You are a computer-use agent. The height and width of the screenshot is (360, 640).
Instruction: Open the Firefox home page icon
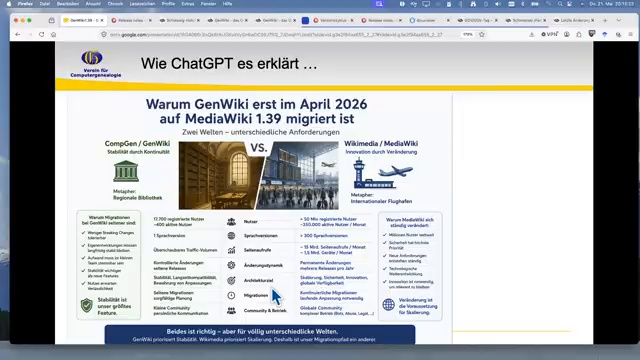point(53,35)
